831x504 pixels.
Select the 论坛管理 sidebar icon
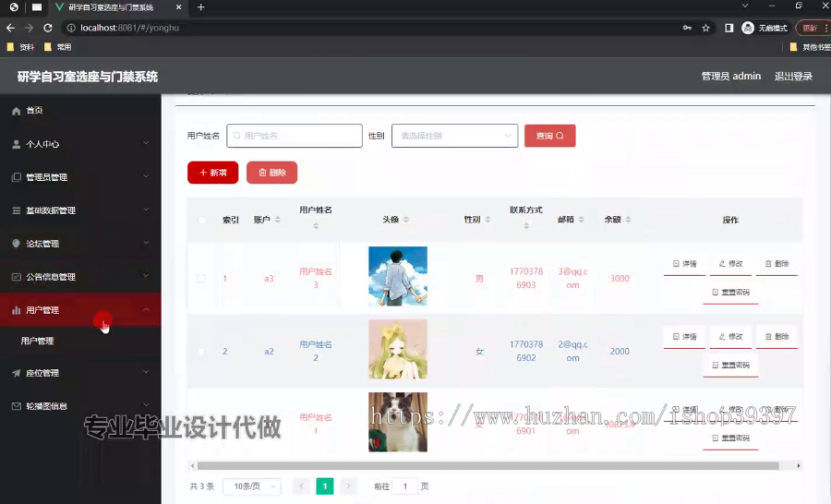point(16,244)
